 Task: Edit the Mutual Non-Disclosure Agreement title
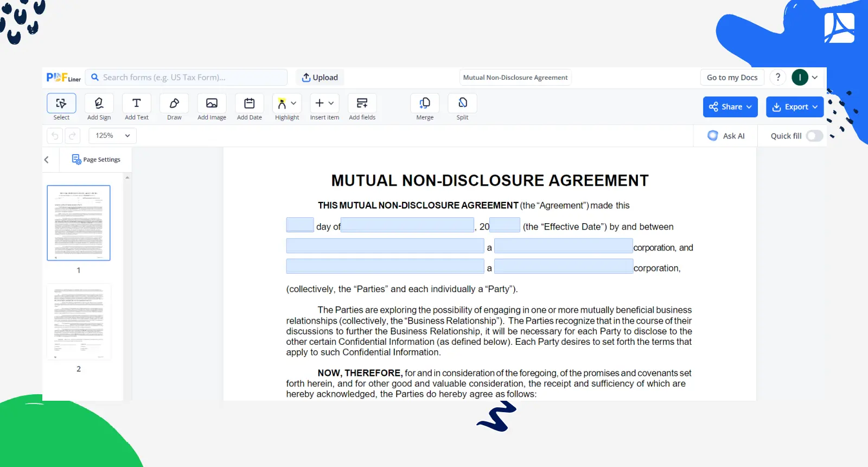(x=515, y=78)
